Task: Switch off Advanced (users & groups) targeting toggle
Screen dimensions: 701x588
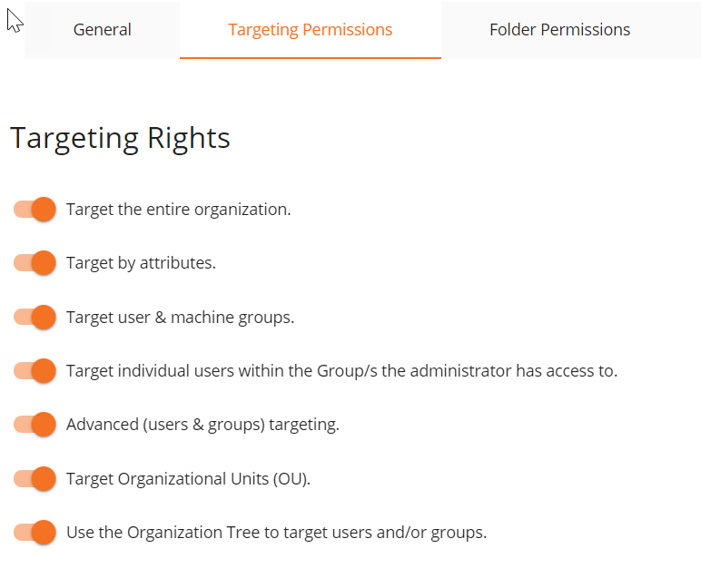Action: pos(35,425)
